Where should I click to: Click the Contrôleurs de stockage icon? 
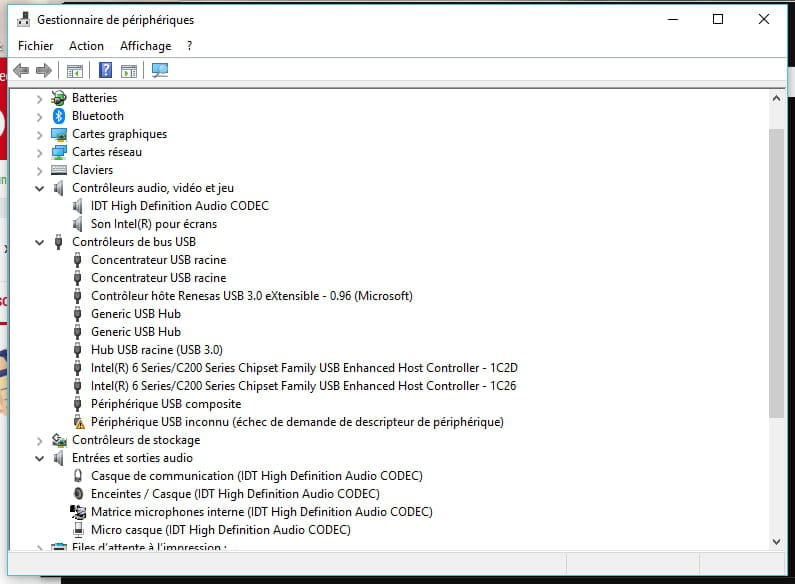(x=59, y=440)
